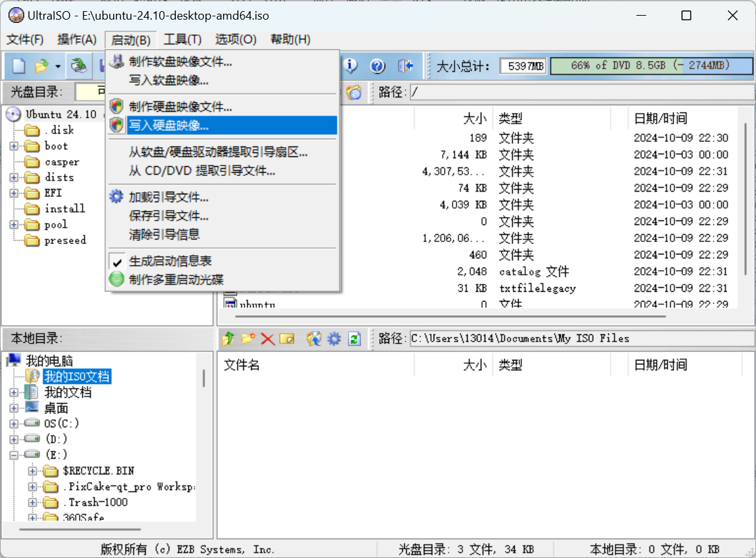
Task: Select the casper folder in disc tree
Action: click(61, 162)
